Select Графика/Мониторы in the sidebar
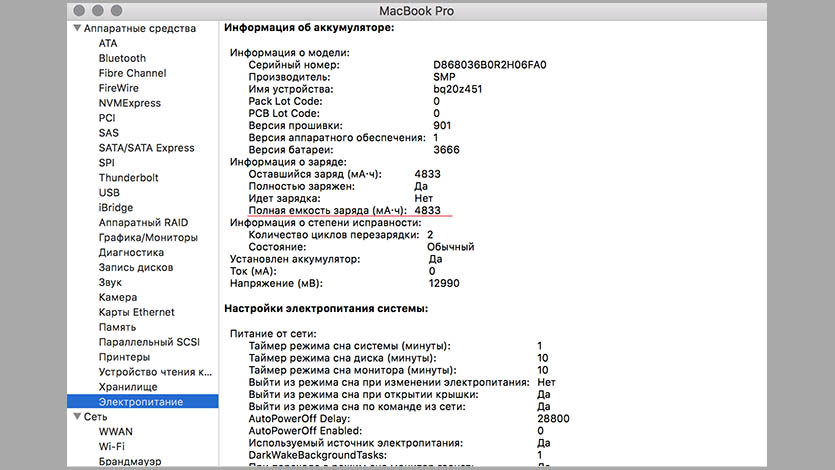Viewport: 835px width, 470px height. point(148,237)
